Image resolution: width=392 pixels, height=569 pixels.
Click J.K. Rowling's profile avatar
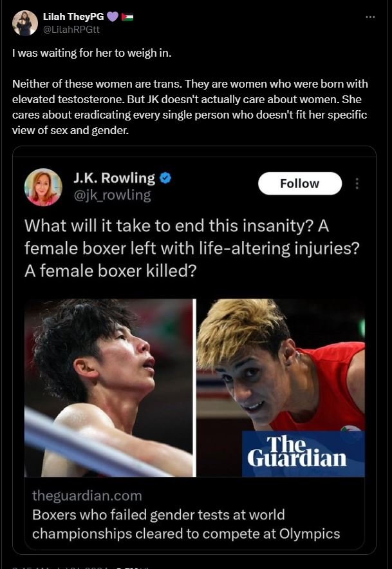(43, 188)
